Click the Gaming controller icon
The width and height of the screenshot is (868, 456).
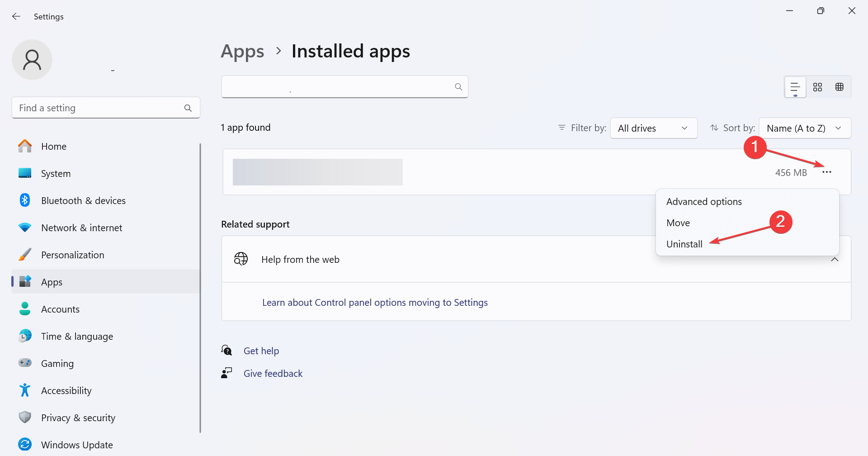point(25,363)
